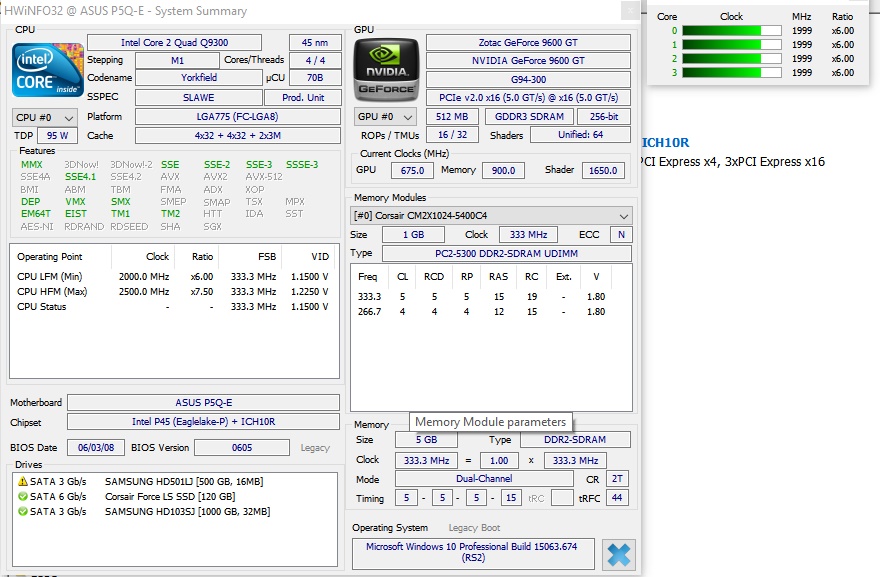Click the 512 MB video memory field
Image resolution: width=880 pixels, height=577 pixels.
(x=452, y=117)
